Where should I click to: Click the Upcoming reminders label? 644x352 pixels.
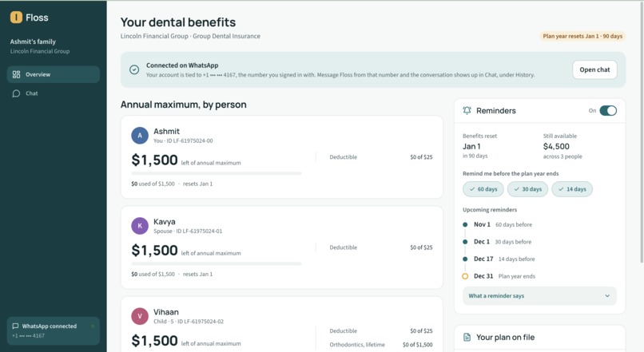pyautogui.click(x=490, y=210)
